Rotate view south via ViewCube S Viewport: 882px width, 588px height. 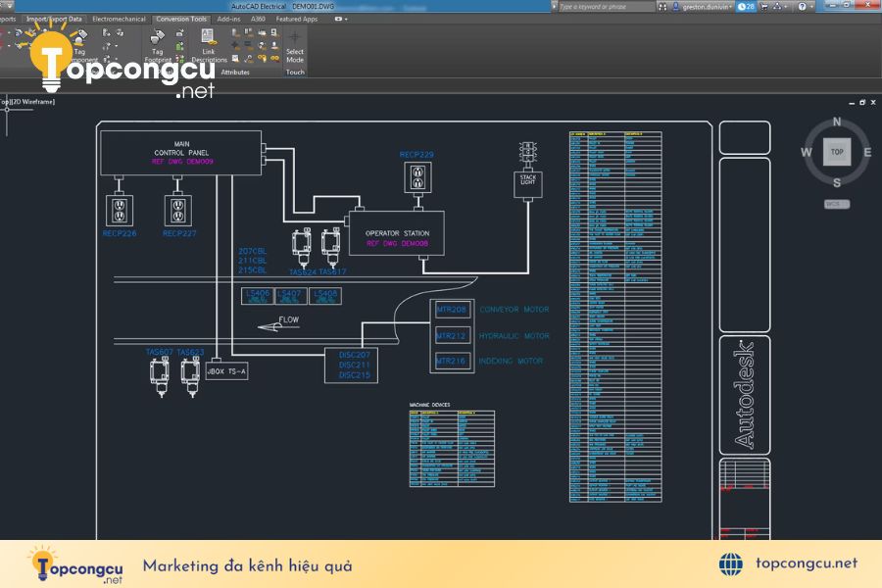click(837, 182)
